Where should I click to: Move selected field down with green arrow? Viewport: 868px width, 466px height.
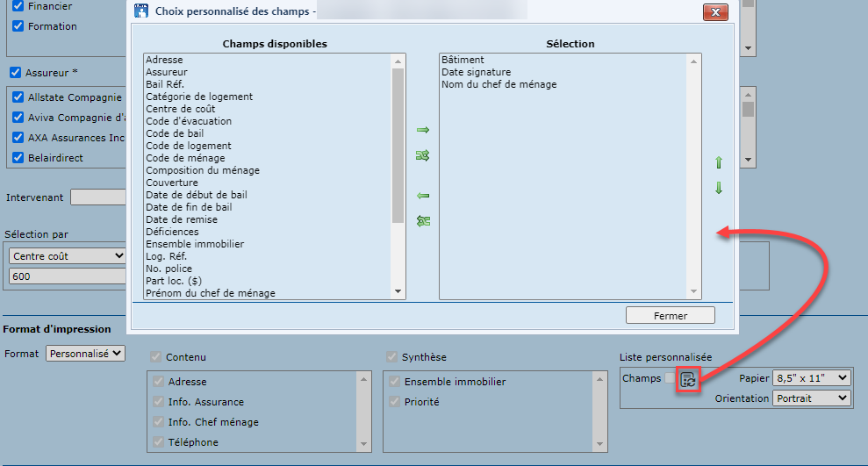[719, 188]
